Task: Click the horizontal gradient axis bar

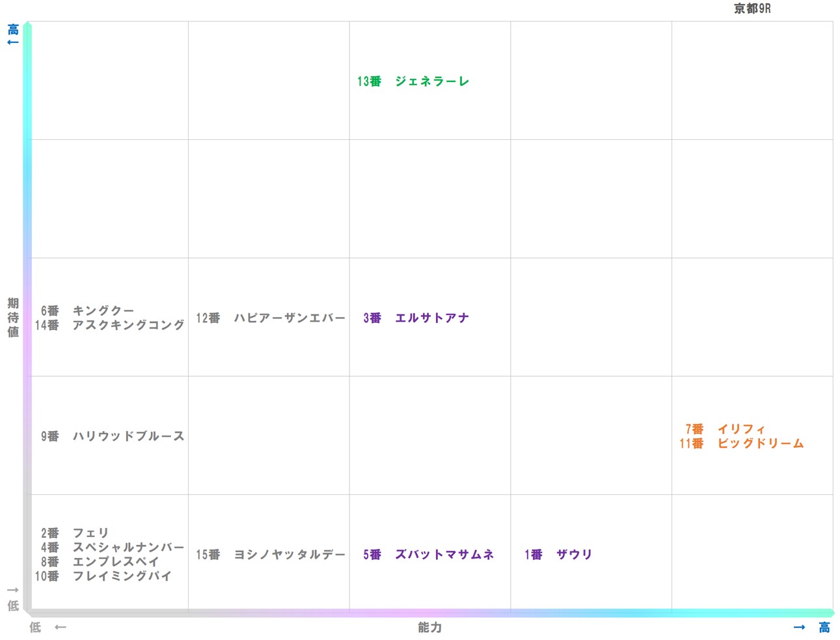Action: point(429,613)
